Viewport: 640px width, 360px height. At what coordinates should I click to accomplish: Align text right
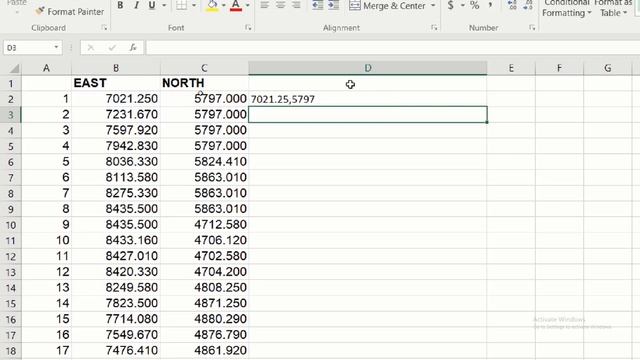(x=296, y=5)
